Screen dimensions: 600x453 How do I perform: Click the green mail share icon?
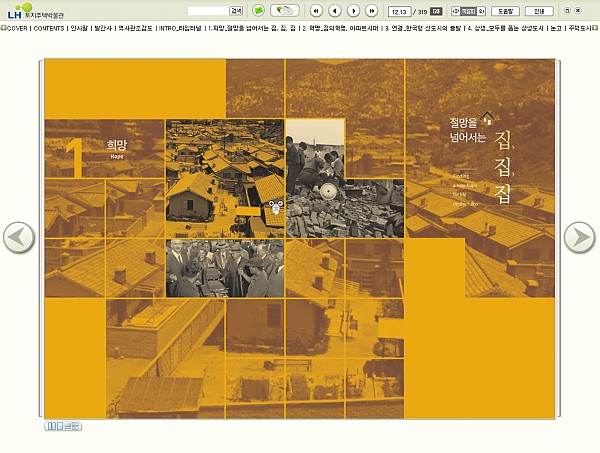[258, 10]
